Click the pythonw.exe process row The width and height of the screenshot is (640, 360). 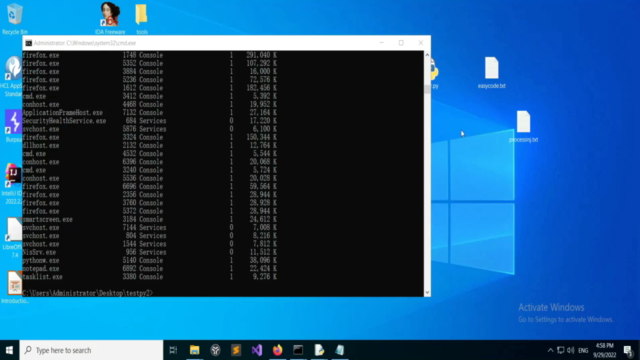[149, 260]
